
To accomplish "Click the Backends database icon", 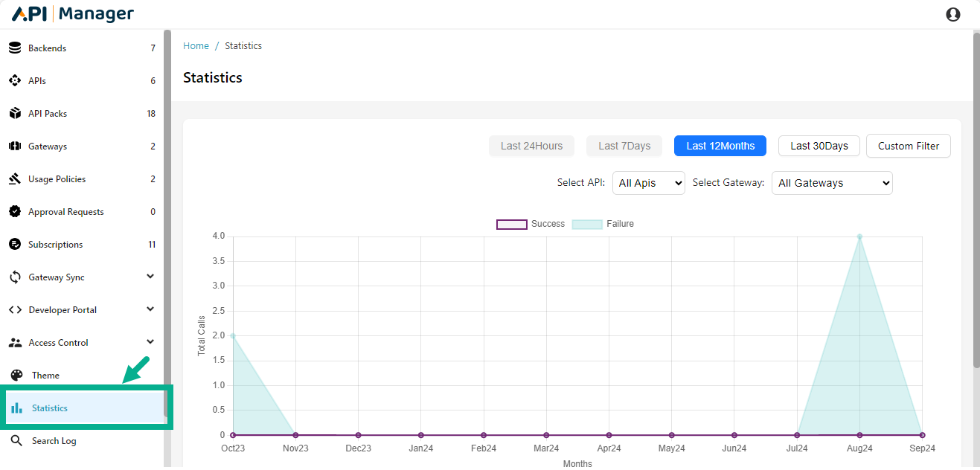I will pos(15,48).
